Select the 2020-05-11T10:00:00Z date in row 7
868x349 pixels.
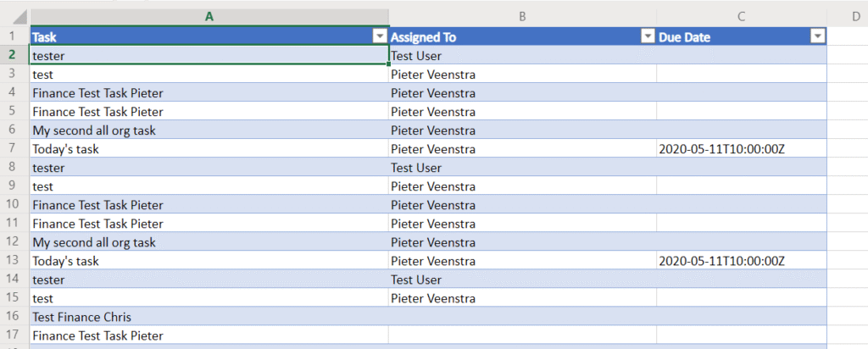pyautogui.click(x=742, y=148)
